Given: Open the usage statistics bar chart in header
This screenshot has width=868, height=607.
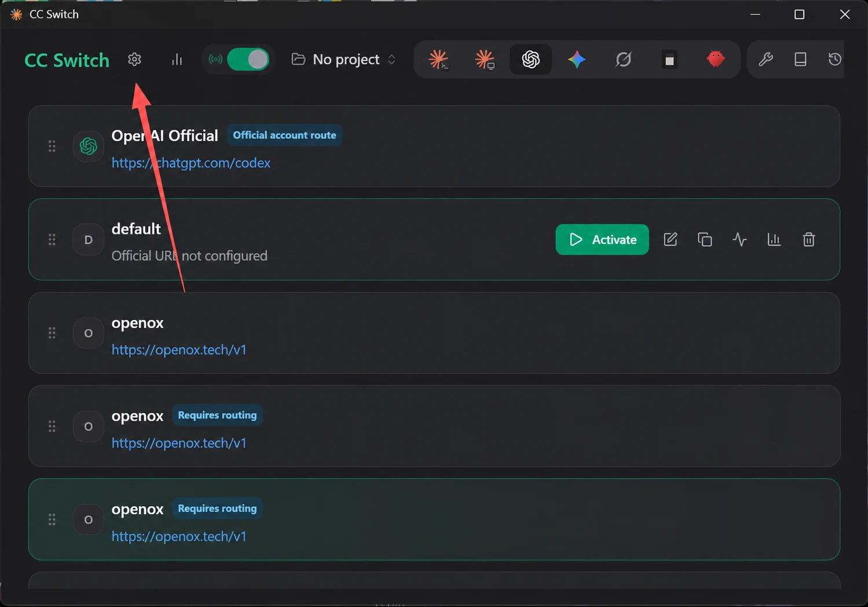Looking at the screenshot, I should pyautogui.click(x=177, y=59).
